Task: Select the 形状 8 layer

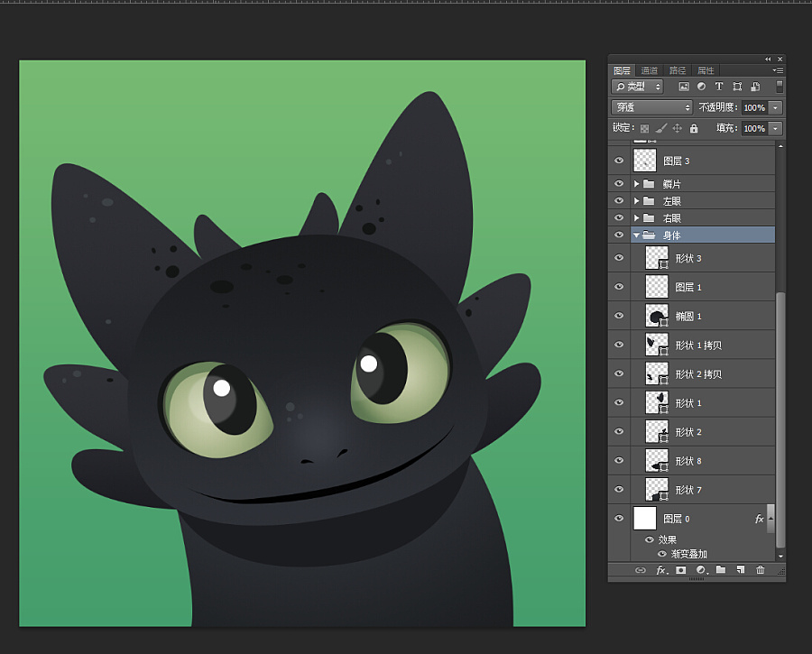Action: coord(703,461)
